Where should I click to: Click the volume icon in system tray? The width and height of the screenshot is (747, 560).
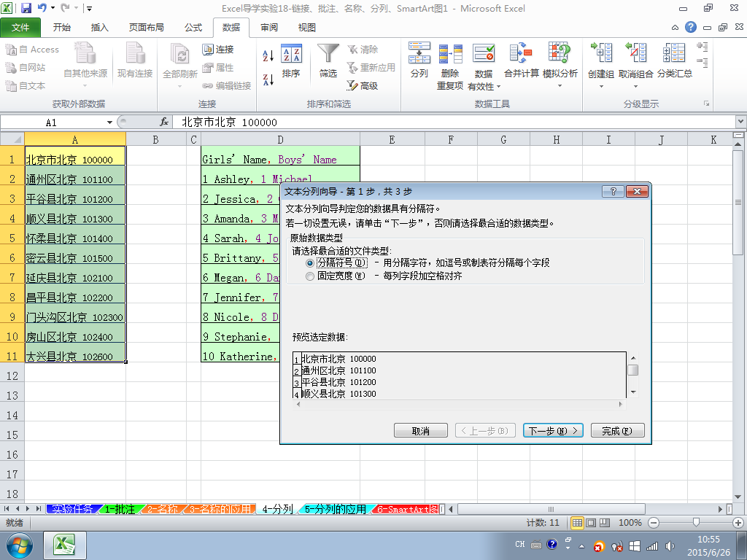671,546
